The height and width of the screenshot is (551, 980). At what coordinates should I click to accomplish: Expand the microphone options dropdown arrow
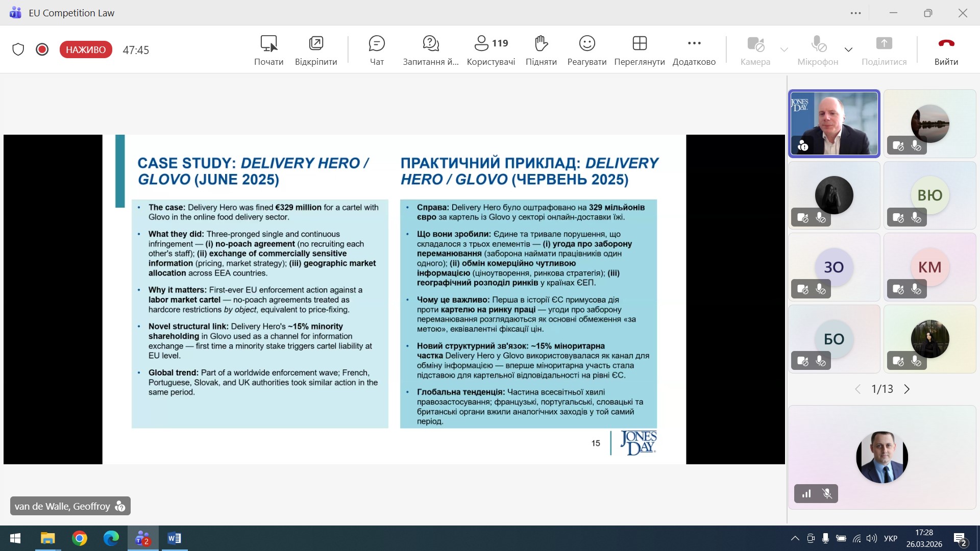[x=848, y=49]
